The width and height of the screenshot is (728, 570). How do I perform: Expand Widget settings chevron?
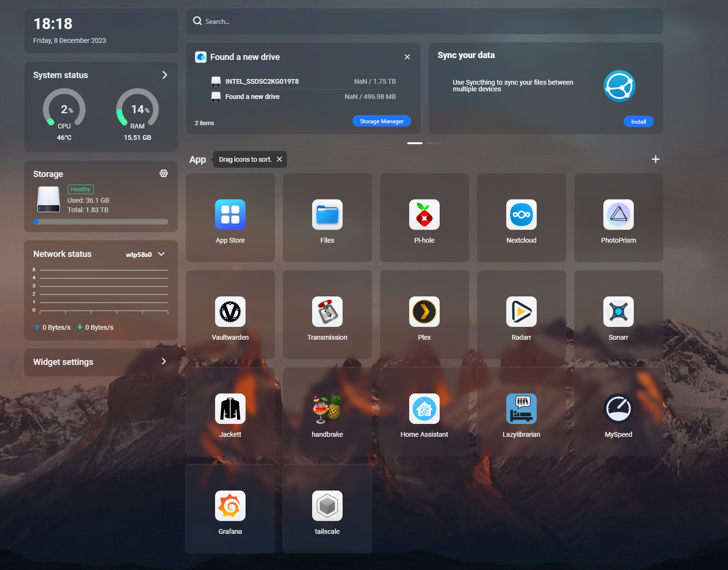[164, 362]
